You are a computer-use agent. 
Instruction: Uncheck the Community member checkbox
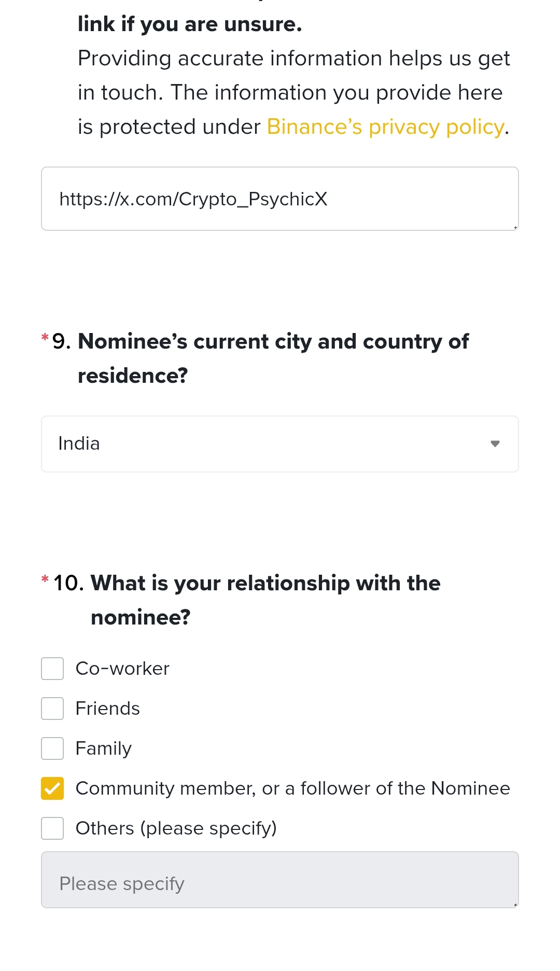(x=52, y=788)
